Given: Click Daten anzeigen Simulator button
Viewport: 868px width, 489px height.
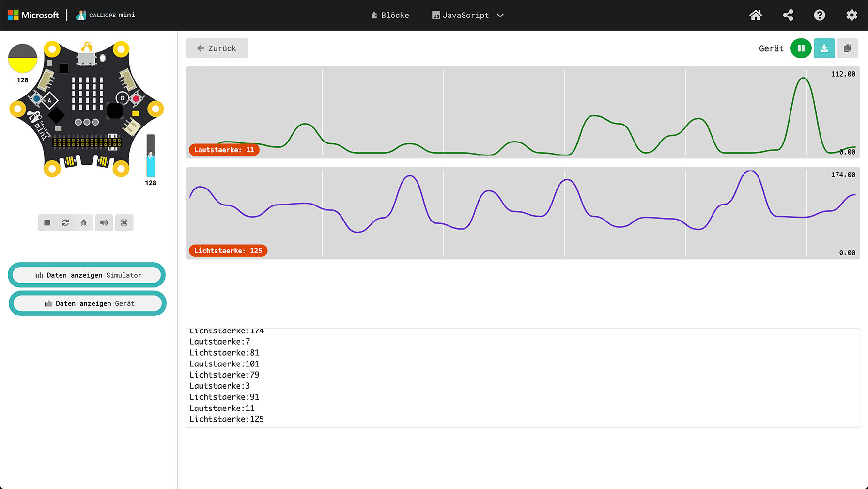Looking at the screenshot, I should click(87, 275).
